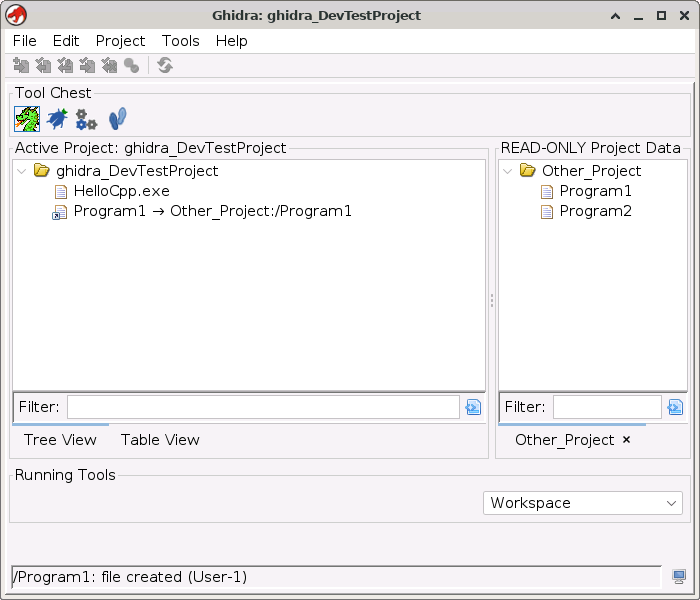Launch the CodeBrowser dragon tool
Image resolution: width=700 pixels, height=600 pixels.
click(27, 119)
